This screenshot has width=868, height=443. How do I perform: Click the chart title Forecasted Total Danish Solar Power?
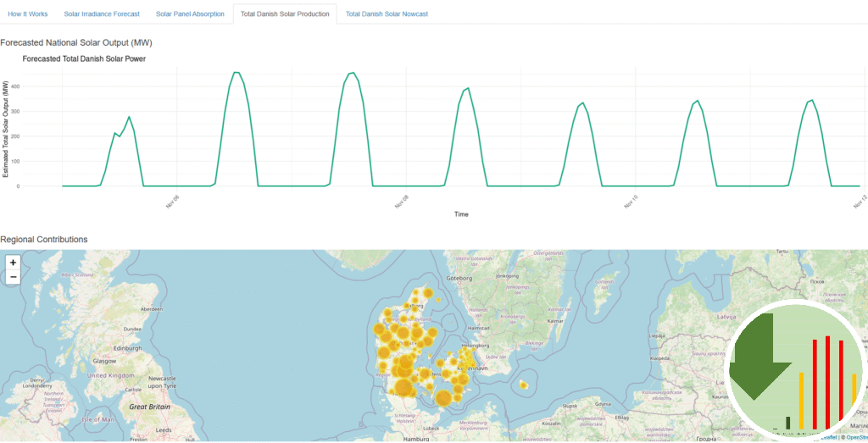(x=84, y=59)
